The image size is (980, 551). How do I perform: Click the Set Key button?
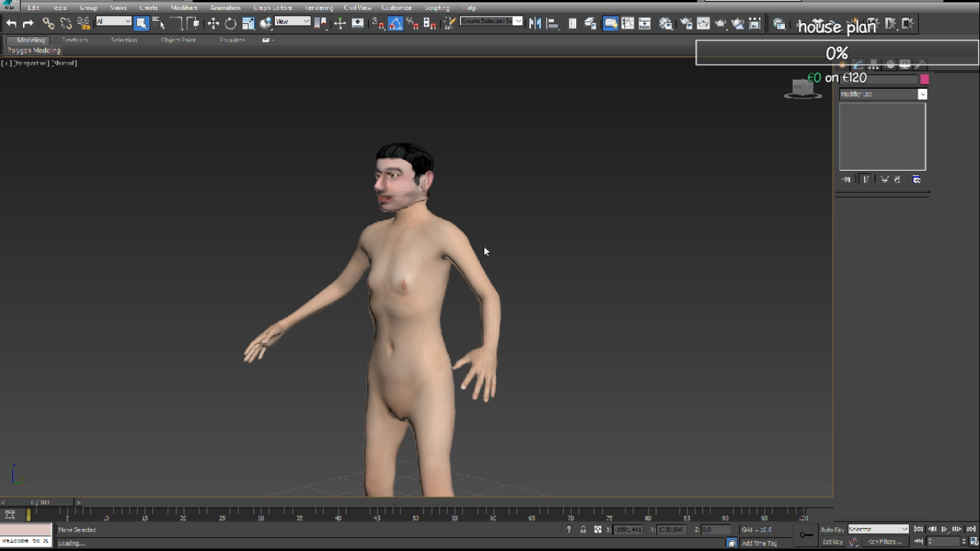pyautogui.click(x=832, y=542)
